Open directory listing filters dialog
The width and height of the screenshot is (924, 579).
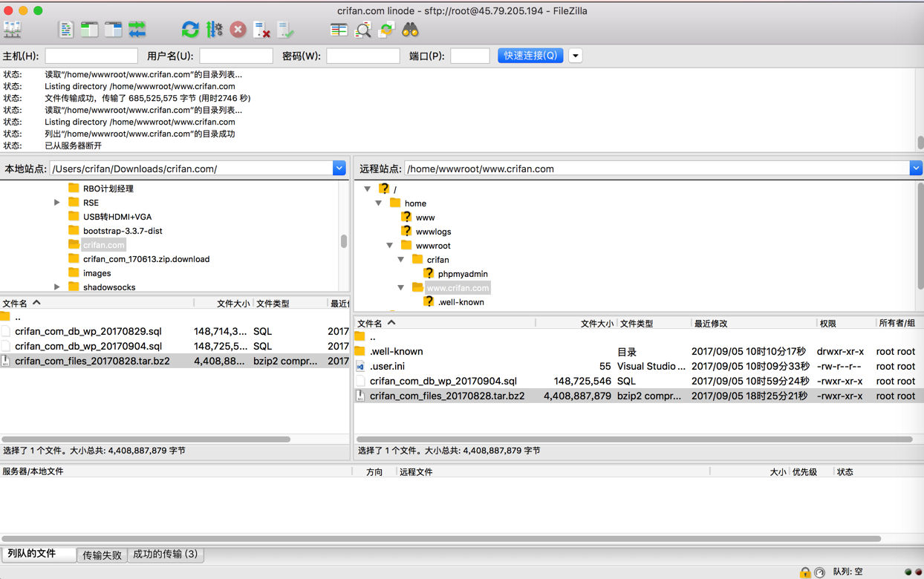(339, 30)
